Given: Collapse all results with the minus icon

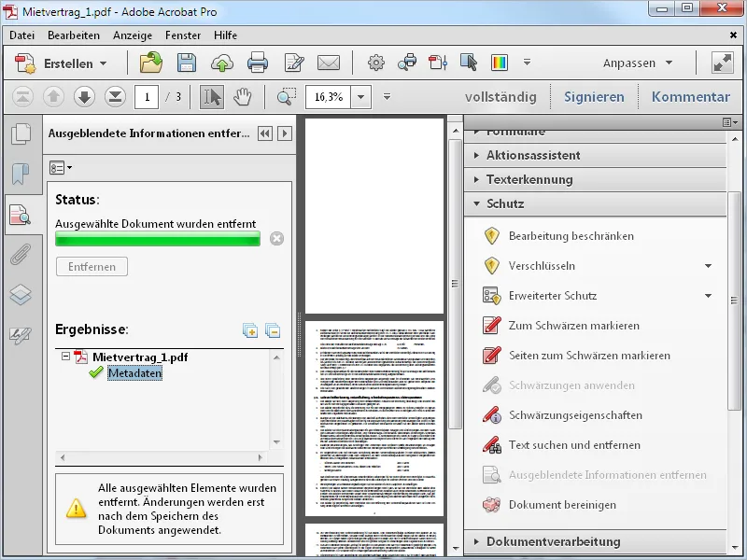Looking at the screenshot, I should (x=273, y=330).
